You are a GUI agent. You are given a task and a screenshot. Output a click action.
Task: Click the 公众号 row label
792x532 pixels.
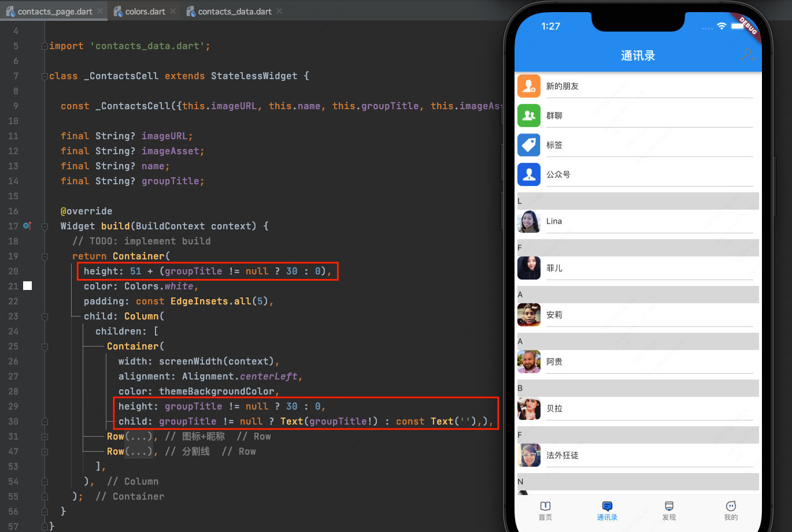[x=558, y=174]
